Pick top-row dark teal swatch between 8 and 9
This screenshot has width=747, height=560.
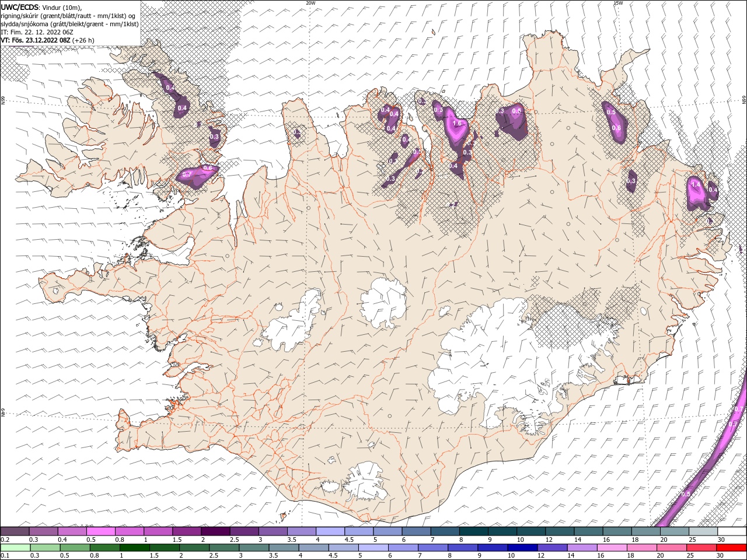pyautogui.click(x=473, y=531)
